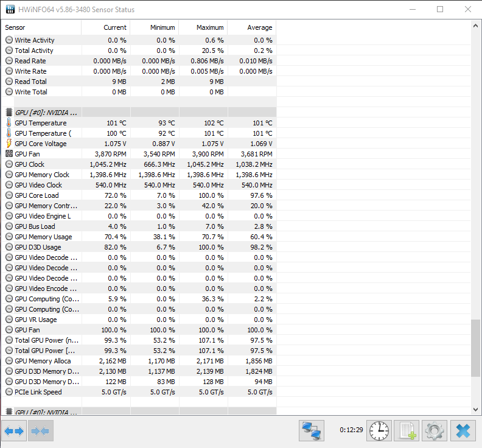Click the circle icon next to GPU Clock
482x448 pixels.
tap(9, 164)
